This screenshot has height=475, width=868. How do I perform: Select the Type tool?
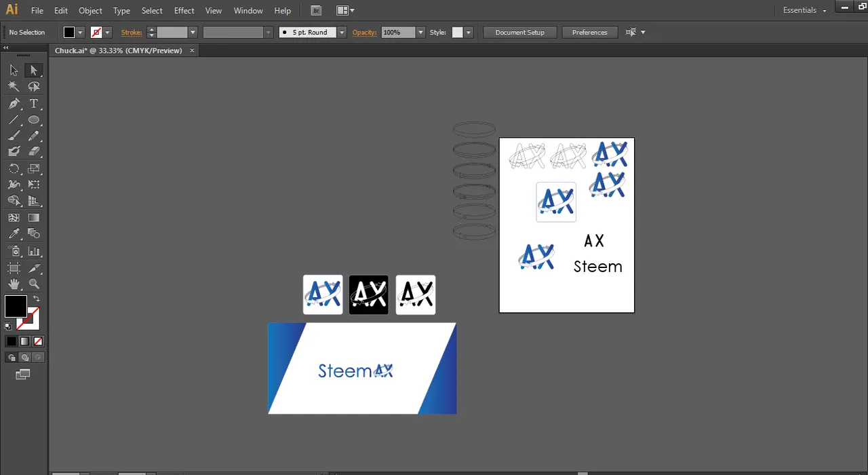(34, 103)
